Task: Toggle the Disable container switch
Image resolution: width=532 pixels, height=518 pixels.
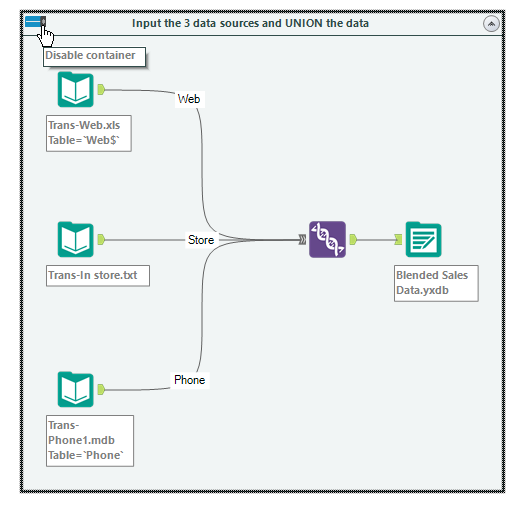Action: click(35, 22)
